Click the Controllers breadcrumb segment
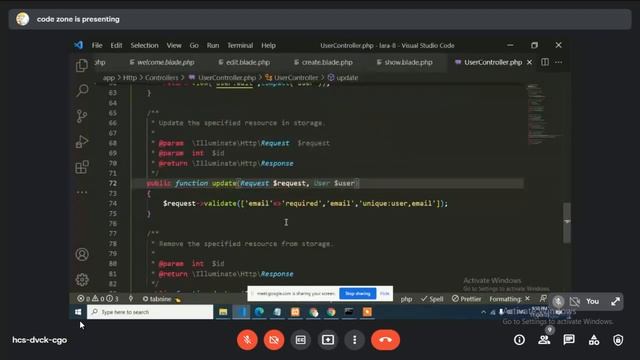The height and width of the screenshot is (360, 640). (162, 78)
